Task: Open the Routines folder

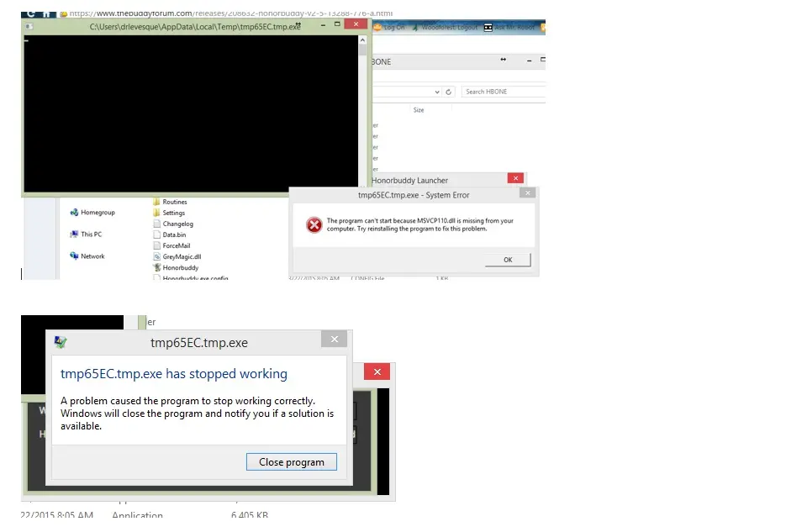Action: (x=174, y=202)
